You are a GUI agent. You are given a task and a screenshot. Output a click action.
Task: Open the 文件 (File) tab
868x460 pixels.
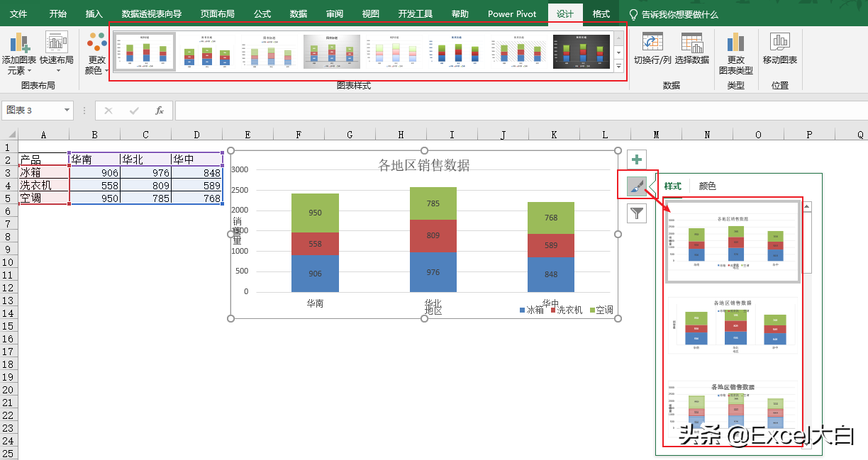[18, 14]
